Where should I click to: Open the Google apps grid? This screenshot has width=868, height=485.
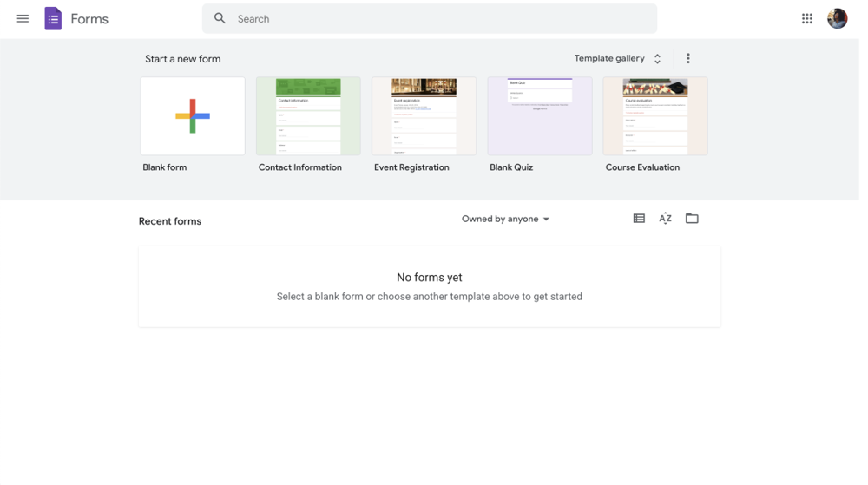click(x=806, y=18)
